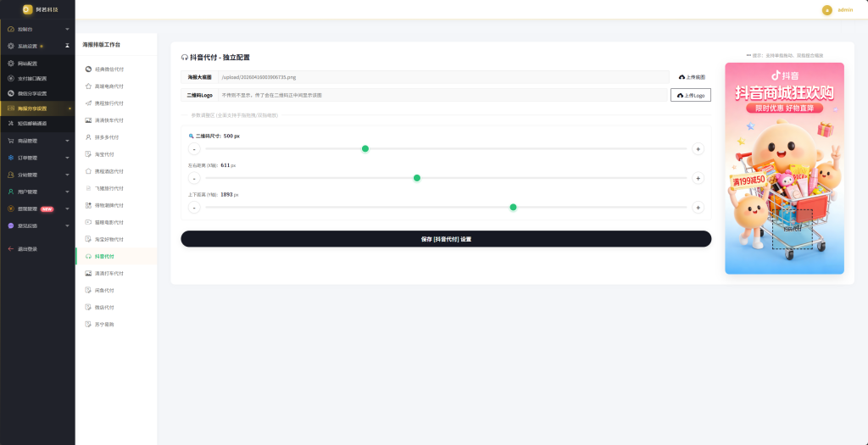The image size is (868, 445).
Task: Save the 抖音代付 settings
Action: pyautogui.click(x=446, y=239)
